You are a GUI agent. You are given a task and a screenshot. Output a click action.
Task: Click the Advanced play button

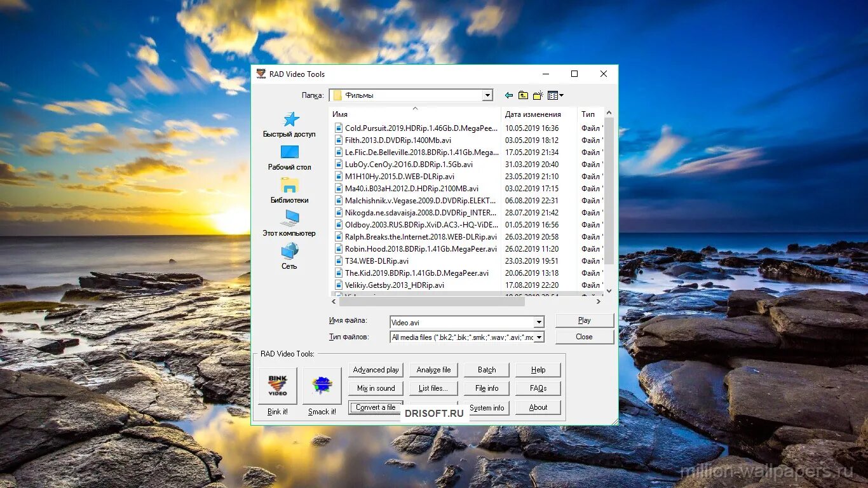coord(376,370)
